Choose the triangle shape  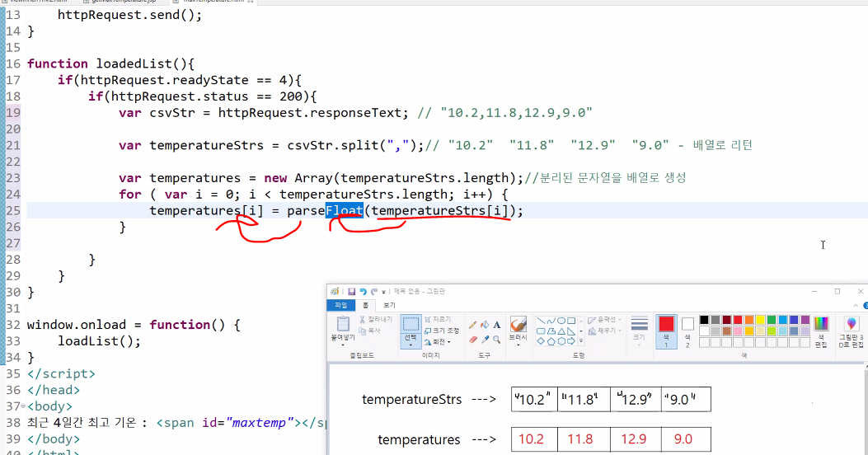point(561,331)
